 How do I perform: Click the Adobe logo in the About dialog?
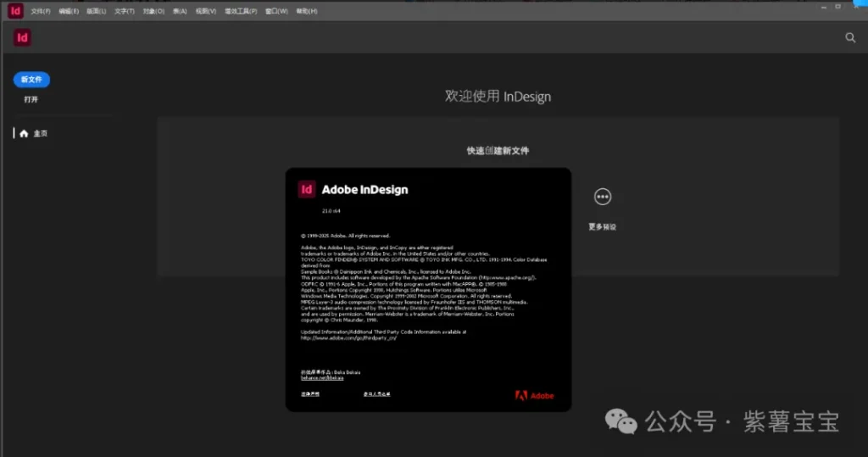click(x=534, y=395)
